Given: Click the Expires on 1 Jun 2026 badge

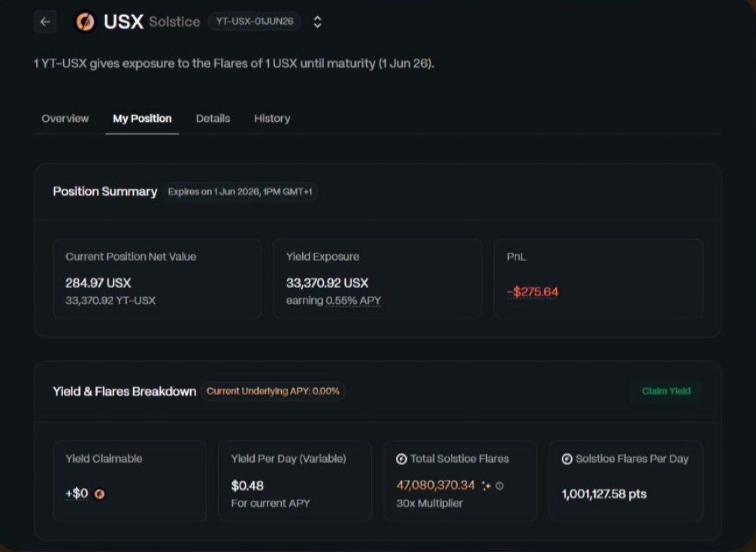Looking at the screenshot, I should click(240, 192).
